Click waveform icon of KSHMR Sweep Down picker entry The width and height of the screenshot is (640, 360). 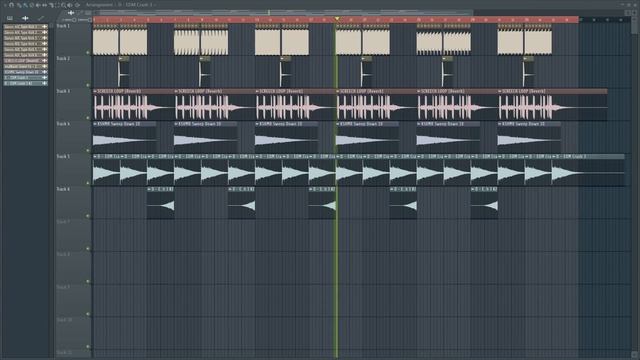click(44, 72)
